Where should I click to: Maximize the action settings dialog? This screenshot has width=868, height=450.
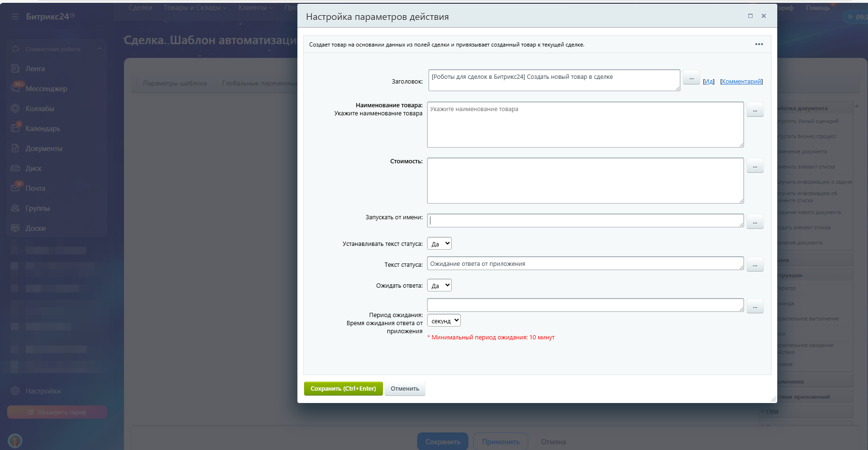coord(750,16)
